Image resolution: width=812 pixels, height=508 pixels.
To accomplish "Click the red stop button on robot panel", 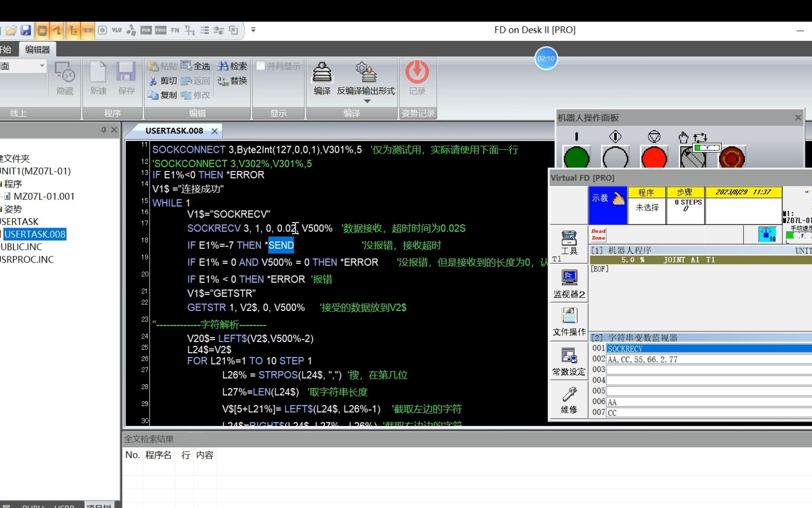I will 654,157.
